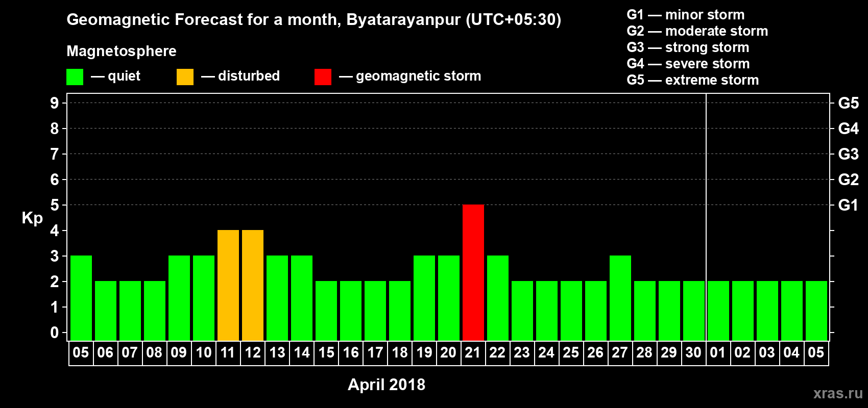Viewport: 868px width, 408px height.
Task: Click the G5 label on right axis
Action: tap(849, 103)
